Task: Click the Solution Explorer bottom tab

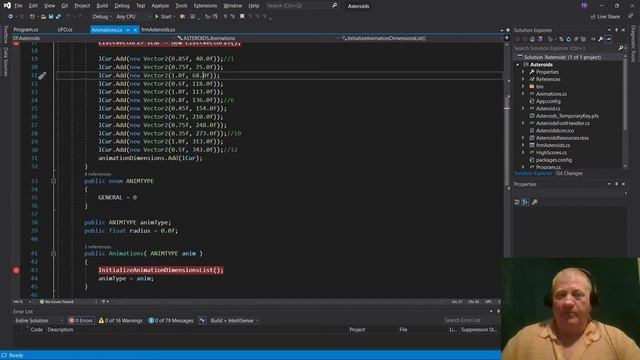Action: (533, 173)
